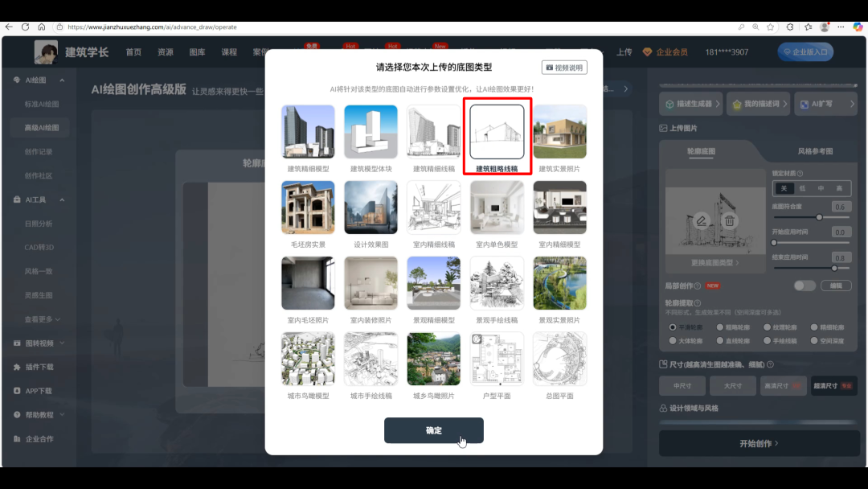
Task: Open 我的描述词 panel
Action: tap(759, 104)
